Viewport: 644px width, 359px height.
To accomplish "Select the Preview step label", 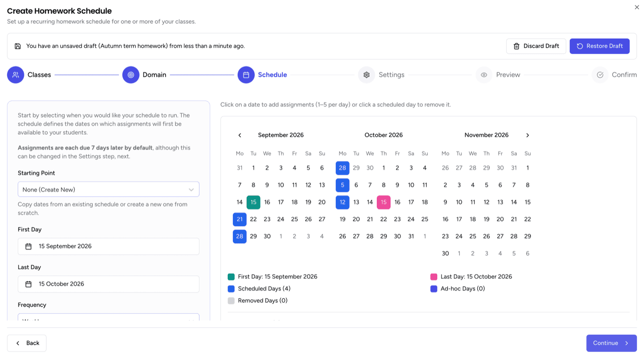I will (x=508, y=75).
